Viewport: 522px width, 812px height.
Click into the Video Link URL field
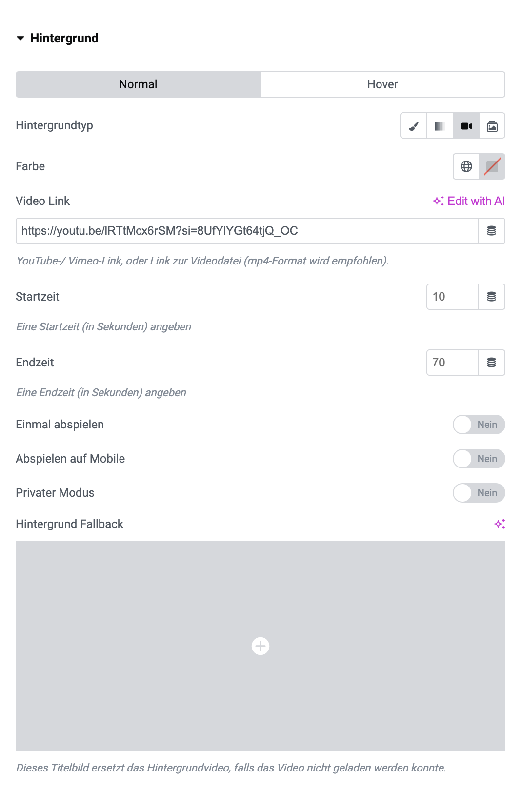click(x=247, y=231)
